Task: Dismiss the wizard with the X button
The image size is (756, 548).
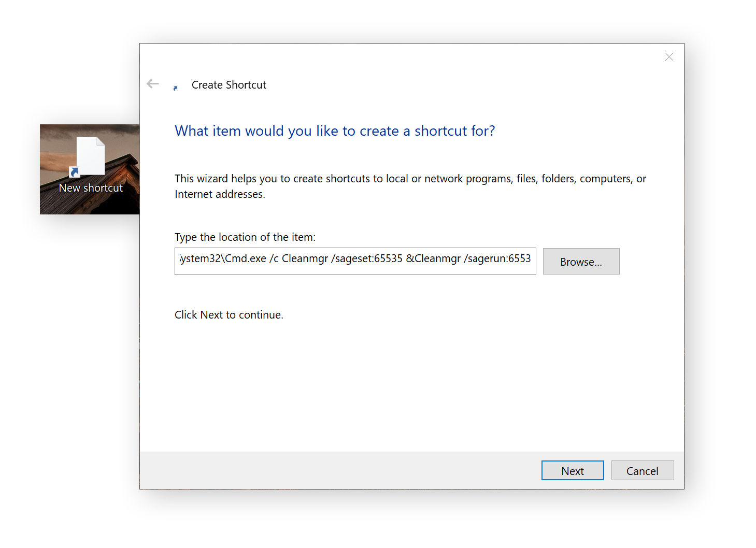Action: pos(669,57)
